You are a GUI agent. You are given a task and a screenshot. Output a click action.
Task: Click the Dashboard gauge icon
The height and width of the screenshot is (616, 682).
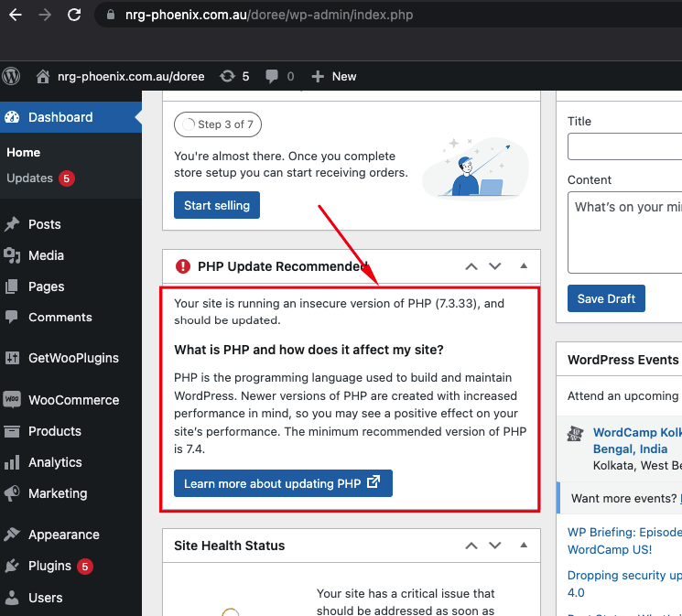(12, 117)
